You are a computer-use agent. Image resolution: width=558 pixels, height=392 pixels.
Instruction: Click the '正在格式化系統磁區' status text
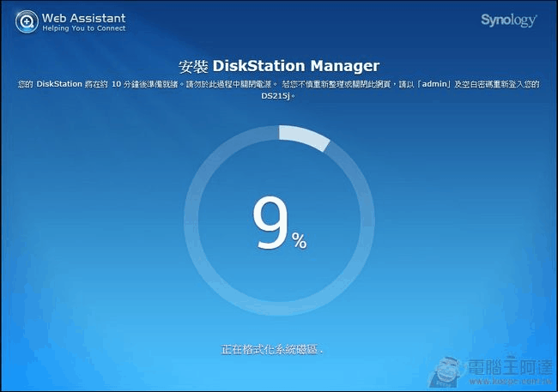click(272, 350)
